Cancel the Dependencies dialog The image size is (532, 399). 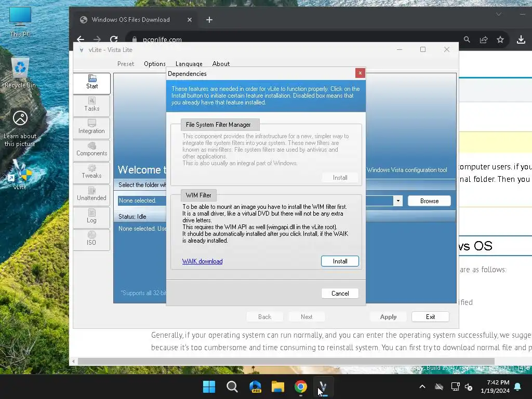[340, 294]
